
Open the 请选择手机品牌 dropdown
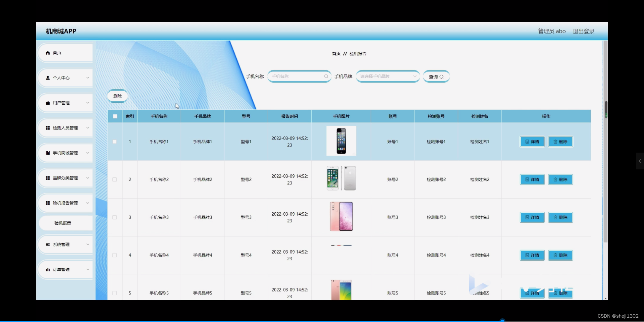pyautogui.click(x=387, y=76)
